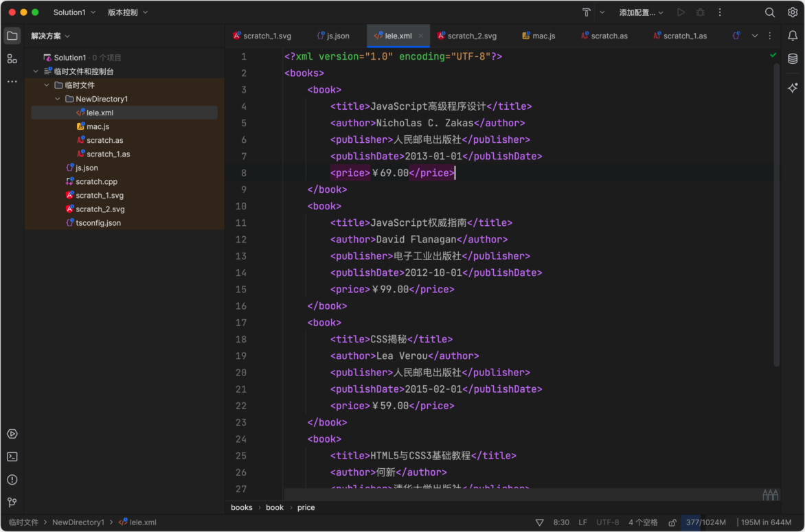Click the book breadcrumb
The width and height of the screenshot is (805, 532).
[275, 508]
